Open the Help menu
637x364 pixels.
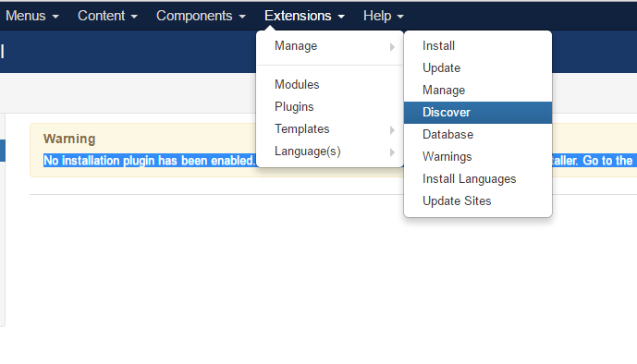[383, 16]
